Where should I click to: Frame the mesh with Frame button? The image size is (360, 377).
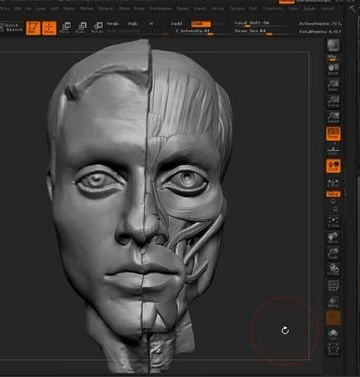(x=333, y=222)
